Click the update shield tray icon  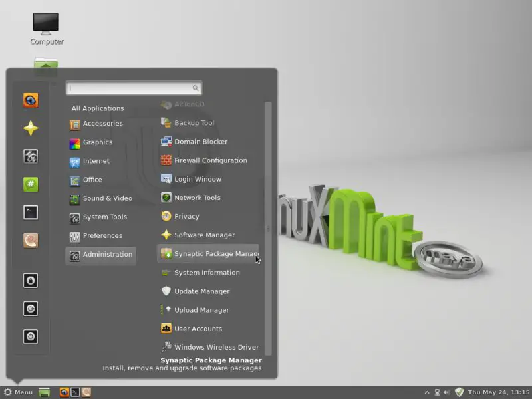459,392
